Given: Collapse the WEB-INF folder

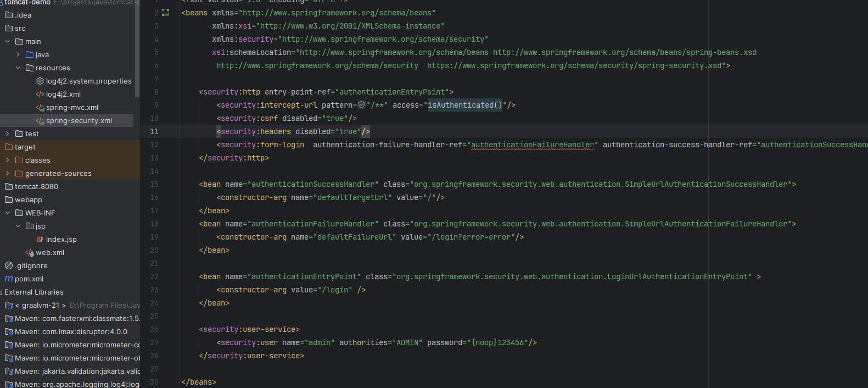Looking at the screenshot, I should click(8, 213).
